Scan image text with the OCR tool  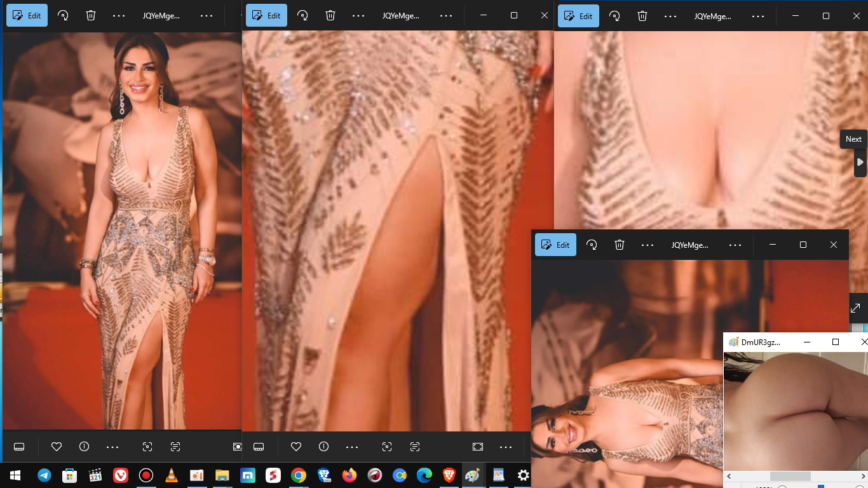[175, 447]
